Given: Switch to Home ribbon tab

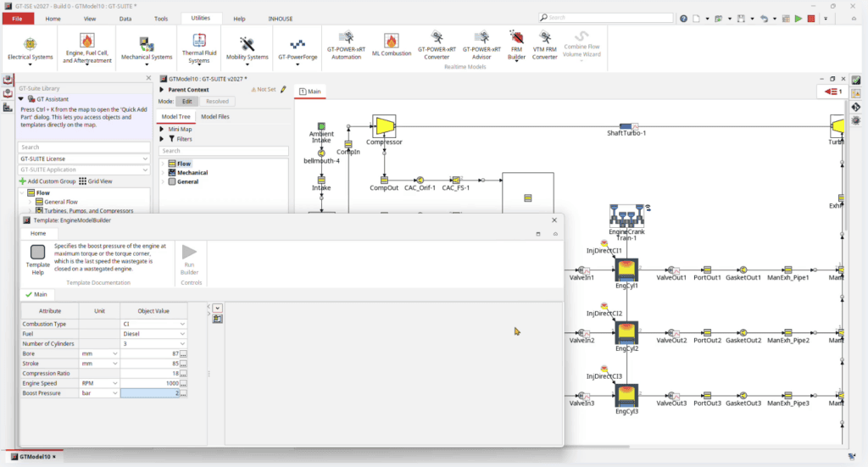Looking at the screenshot, I should pos(53,19).
